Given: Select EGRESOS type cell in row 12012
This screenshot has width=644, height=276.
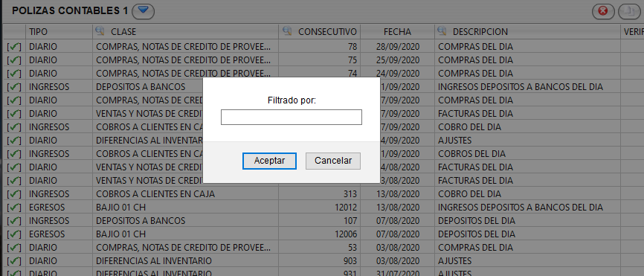Looking at the screenshot, I should [x=59, y=208].
